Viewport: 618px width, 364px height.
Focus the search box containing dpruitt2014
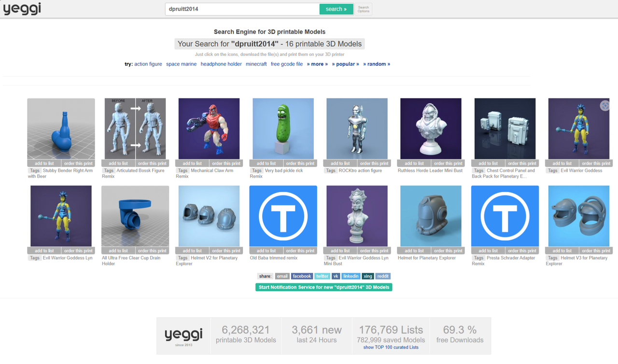click(x=242, y=9)
